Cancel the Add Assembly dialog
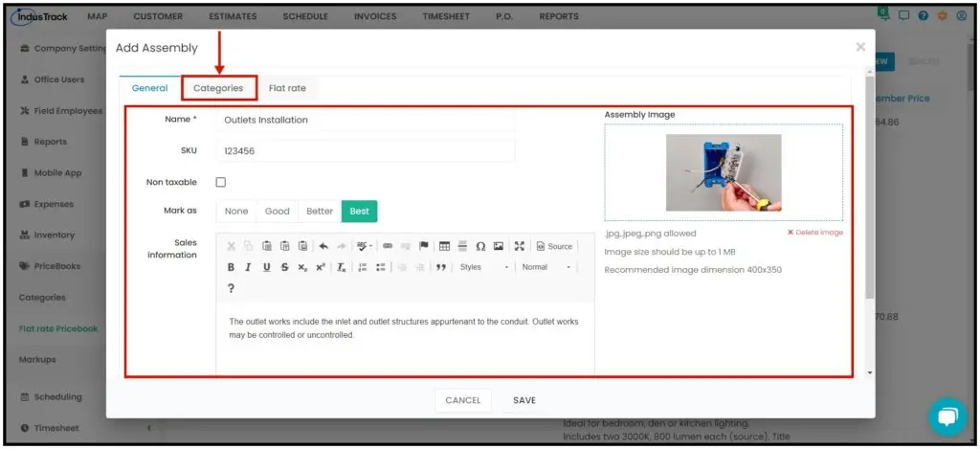 coord(463,400)
